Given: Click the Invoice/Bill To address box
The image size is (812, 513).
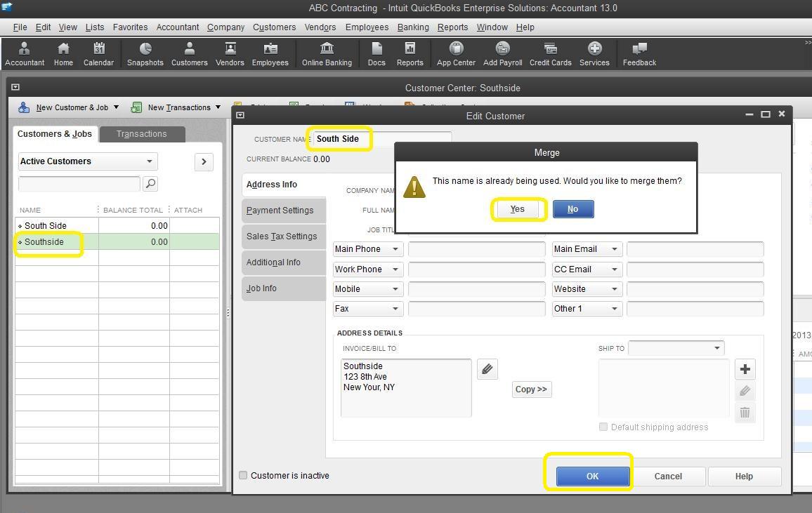Looking at the screenshot, I should click(406, 388).
